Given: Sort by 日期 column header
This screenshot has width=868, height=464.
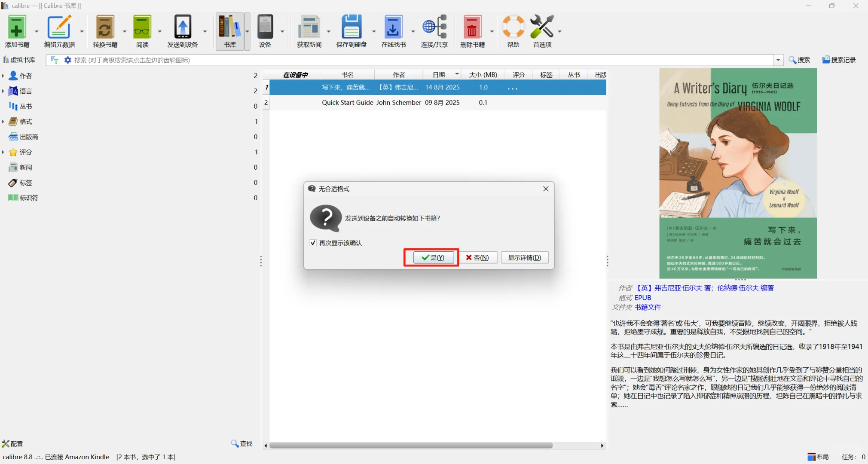Looking at the screenshot, I should pos(442,75).
